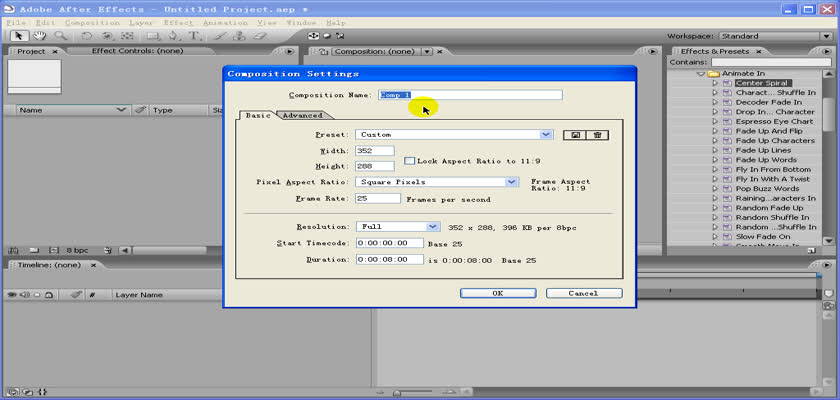Select the Orbit Camera tool
The height and width of the screenshot is (400, 840).
(107, 36)
